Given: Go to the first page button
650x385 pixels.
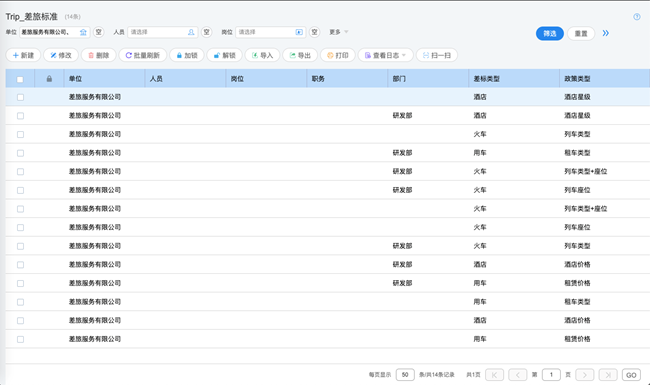Looking at the screenshot, I should (x=494, y=375).
